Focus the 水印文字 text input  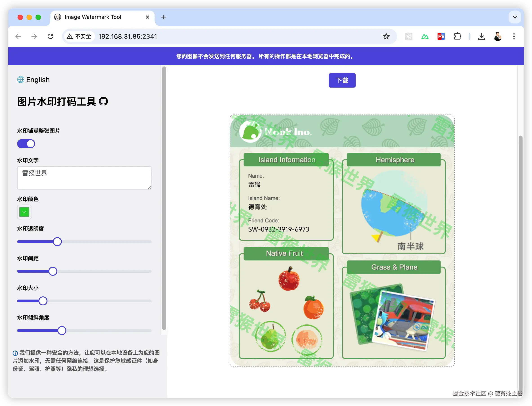click(x=84, y=178)
